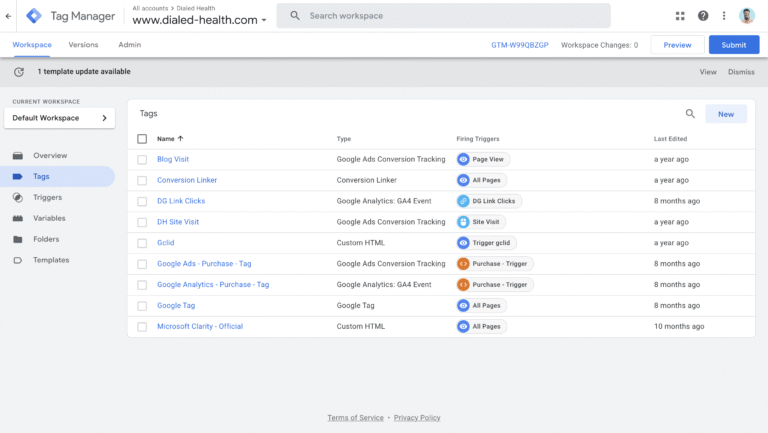Open Variables in the left sidebar
Image resolution: width=768 pixels, height=433 pixels.
[x=50, y=218]
